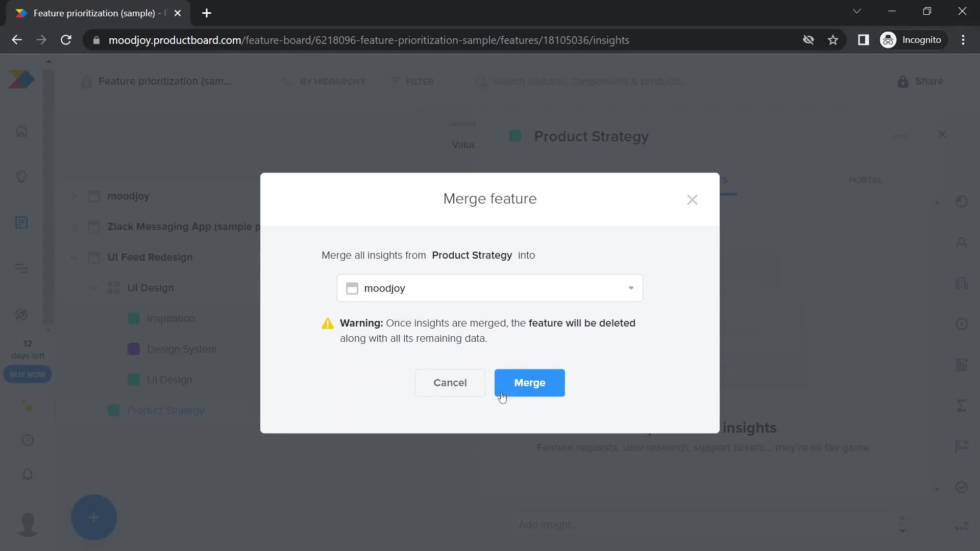Viewport: 980px width, 551px height.
Task: Open the Chrome tab search chevron
Action: coord(857,11)
